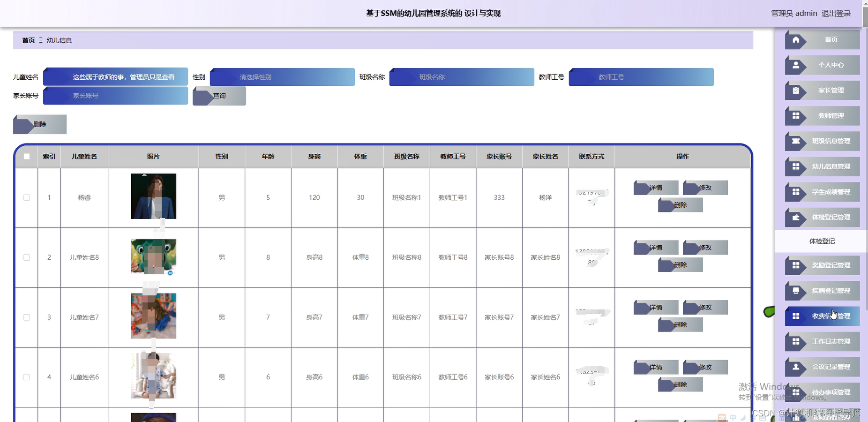
Task: Click the 班级名称1 cell
Action: (407, 198)
